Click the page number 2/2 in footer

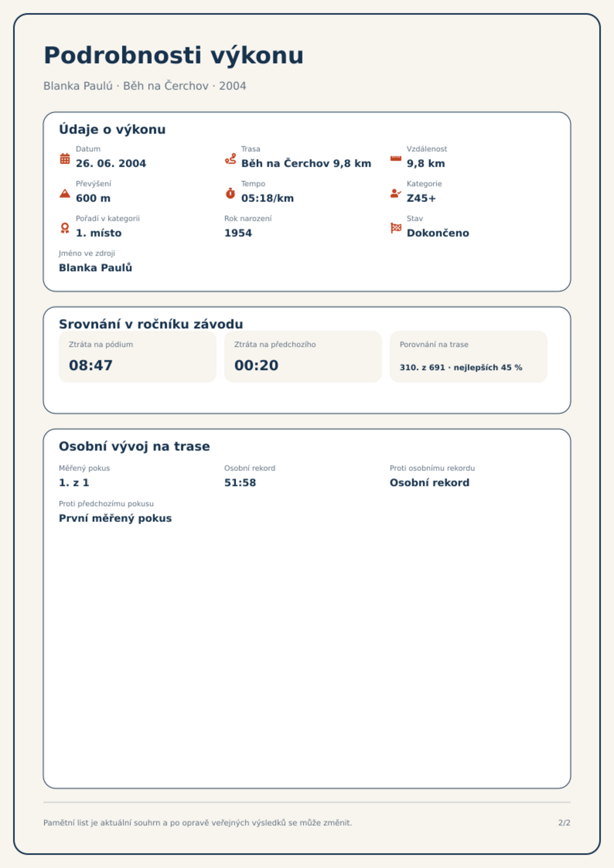coord(564,823)
